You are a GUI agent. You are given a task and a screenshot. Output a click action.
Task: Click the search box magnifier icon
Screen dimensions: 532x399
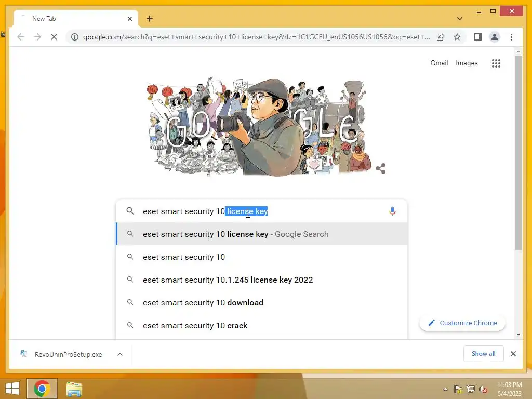130,211
